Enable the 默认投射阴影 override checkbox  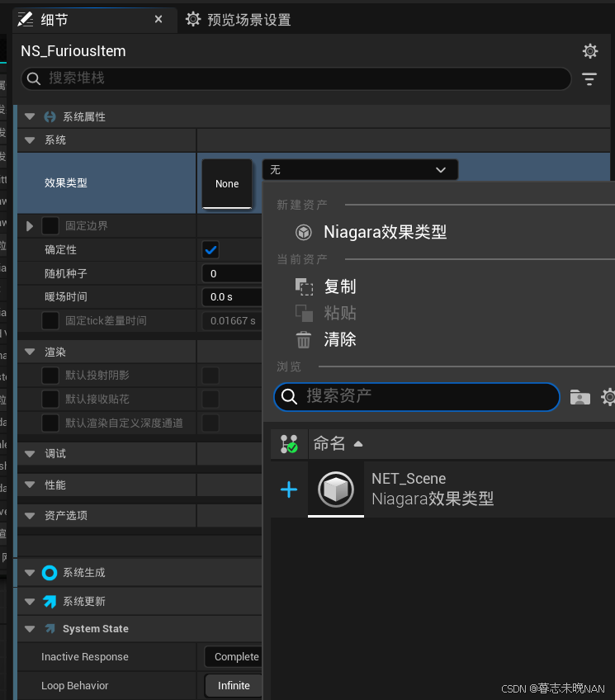click(50, 376)
